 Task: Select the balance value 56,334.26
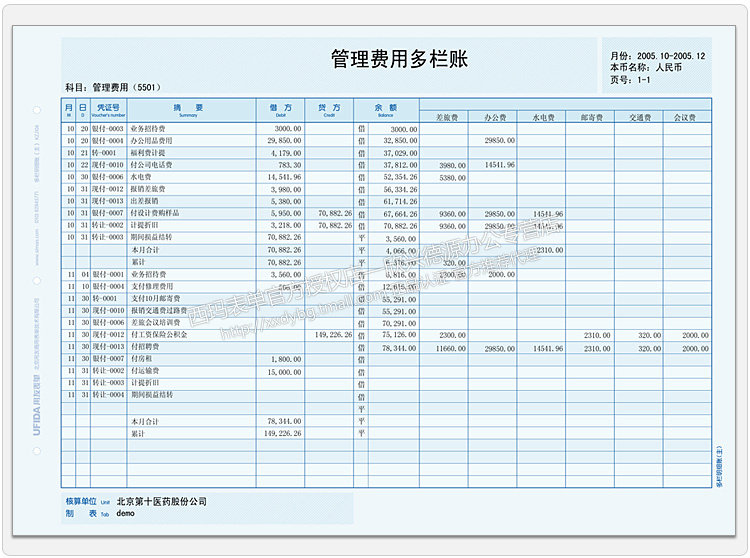point(400,189)
